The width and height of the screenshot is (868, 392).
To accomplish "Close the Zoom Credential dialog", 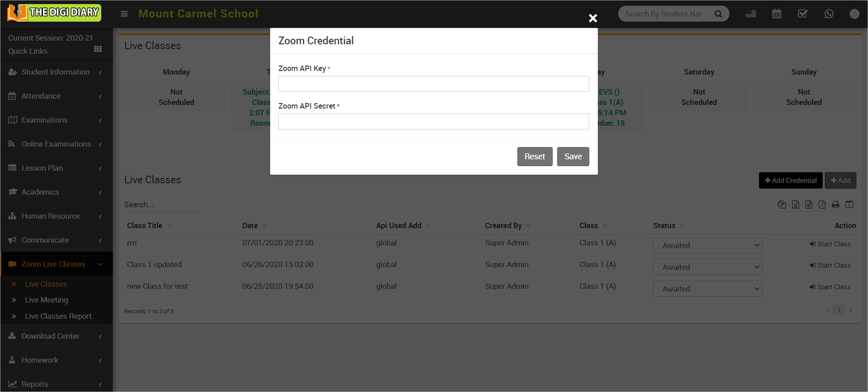I will pyautogui.click(x=593, y=18).
